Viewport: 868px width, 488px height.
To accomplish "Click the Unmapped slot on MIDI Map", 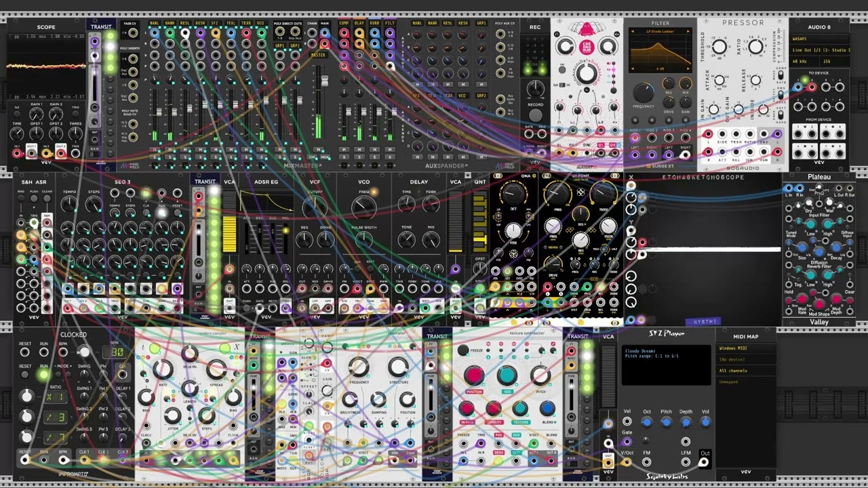I will click(x=746, y=382).
